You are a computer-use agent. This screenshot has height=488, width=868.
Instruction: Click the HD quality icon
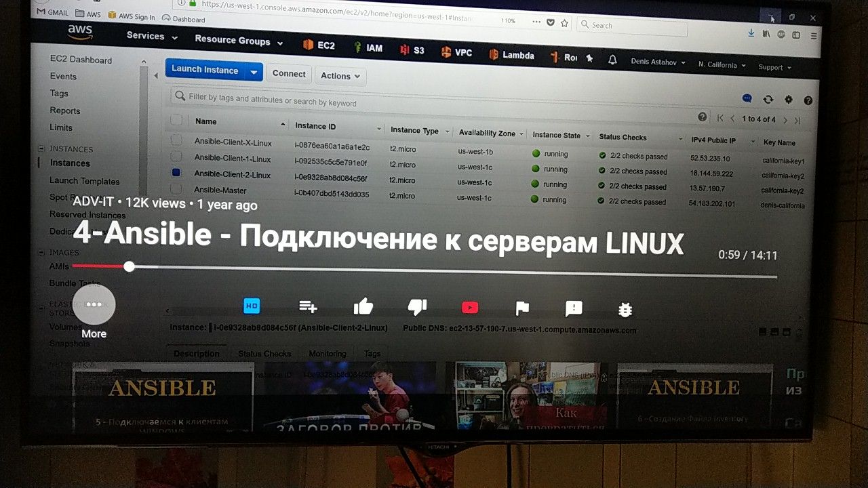[252, 306]
